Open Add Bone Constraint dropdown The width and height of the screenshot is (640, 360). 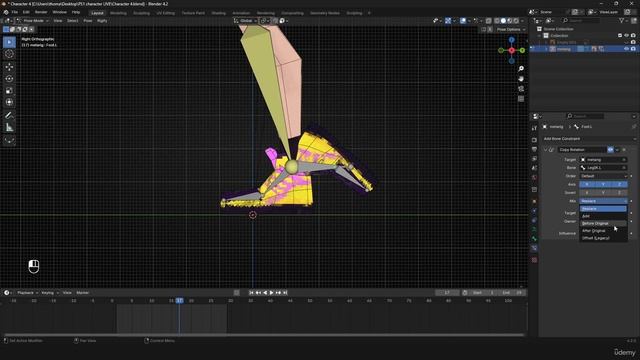click(589, 139)
